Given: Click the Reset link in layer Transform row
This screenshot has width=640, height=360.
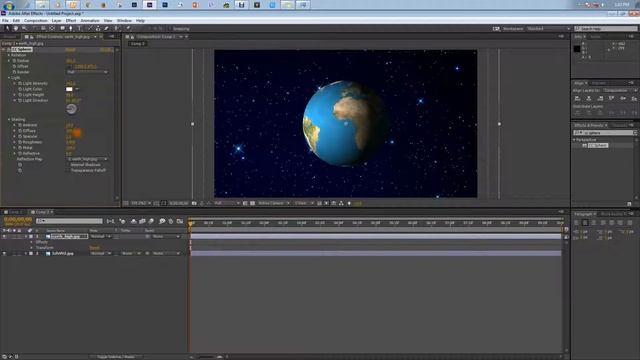Looking at the screenshot, I should (94, 248).
